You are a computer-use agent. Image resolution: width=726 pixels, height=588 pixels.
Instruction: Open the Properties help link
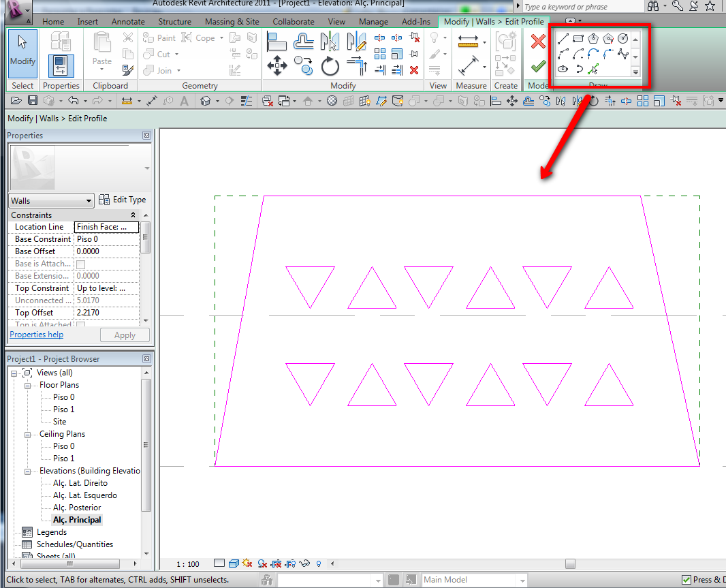[x=37, y=335]
